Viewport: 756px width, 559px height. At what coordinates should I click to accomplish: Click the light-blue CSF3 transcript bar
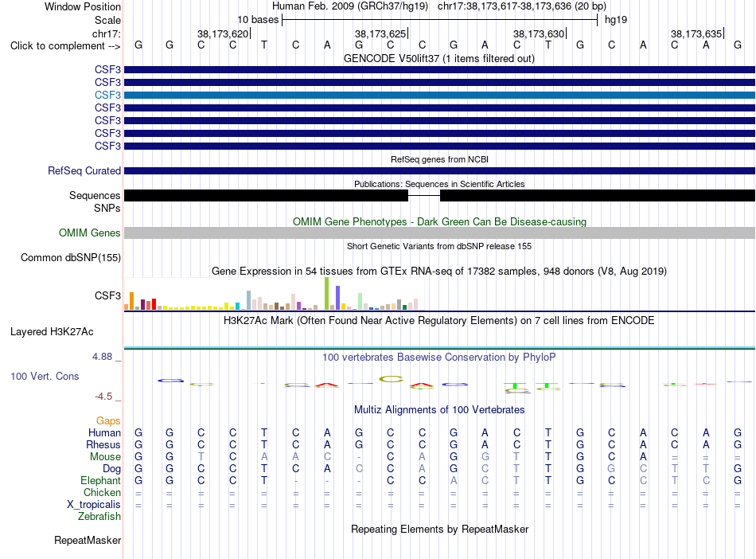click(439, 95)
